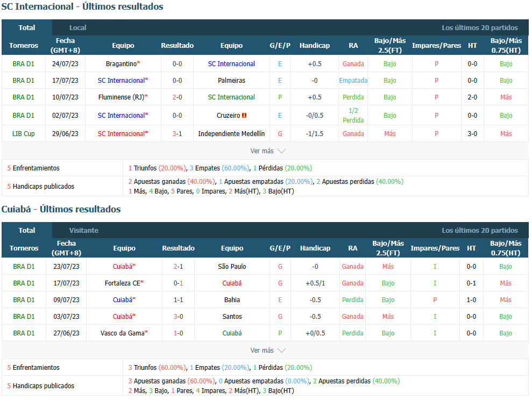The height and width of the screenshot is (400, 532).
Task: Click Impares/Pares header in SC Internacional table
Action: click(436, 45)
